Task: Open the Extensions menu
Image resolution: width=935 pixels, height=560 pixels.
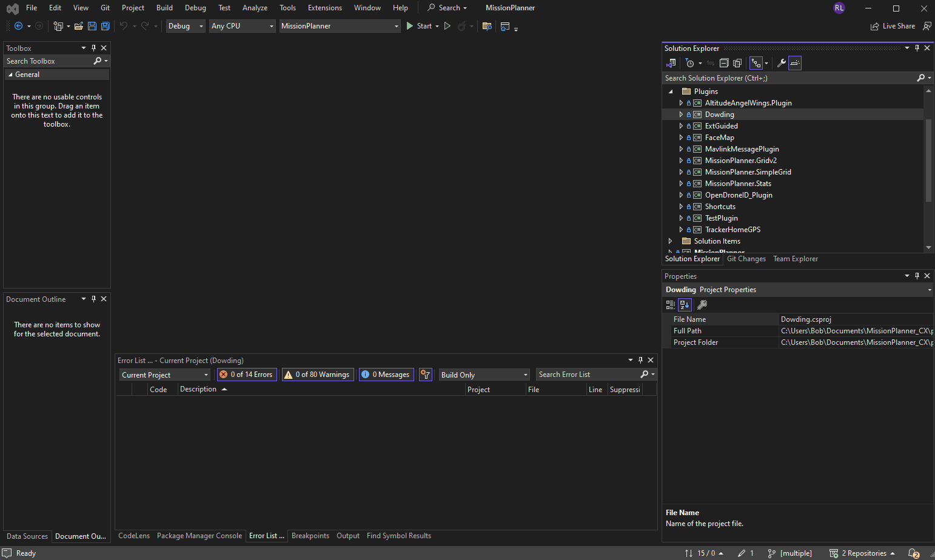Action: coord(325,8)
